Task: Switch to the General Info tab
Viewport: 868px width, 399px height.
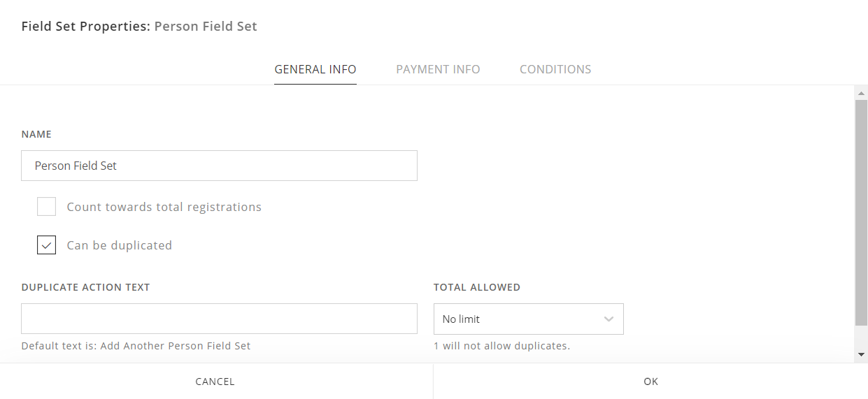Action: (x=315, y=69)
